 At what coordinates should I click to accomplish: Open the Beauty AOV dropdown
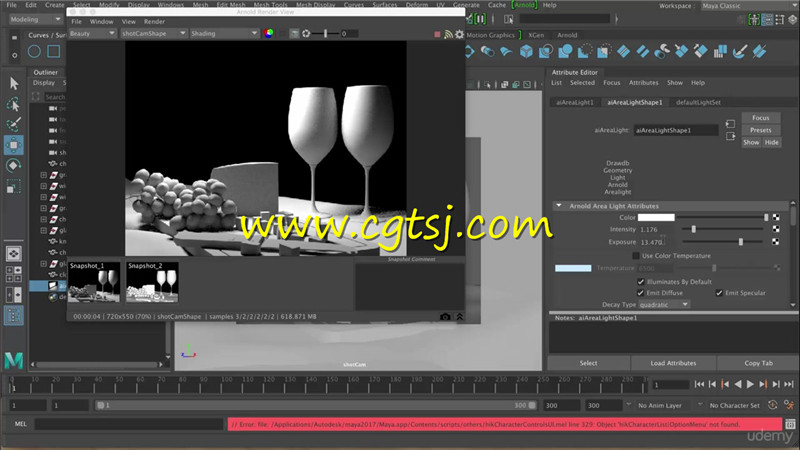92,34
